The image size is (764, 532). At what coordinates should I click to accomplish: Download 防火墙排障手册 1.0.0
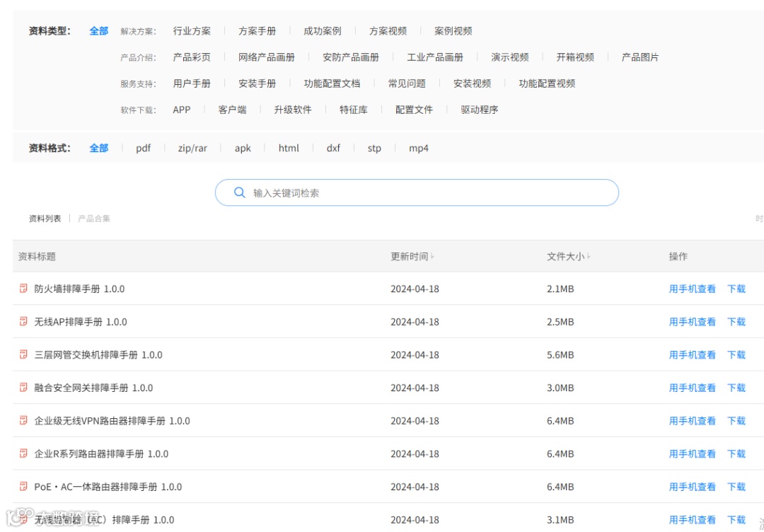[736, 289]
